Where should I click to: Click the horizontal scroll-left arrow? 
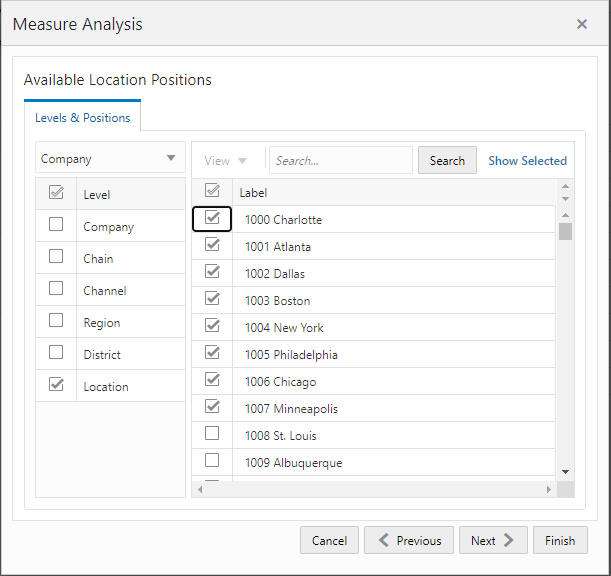200,489
